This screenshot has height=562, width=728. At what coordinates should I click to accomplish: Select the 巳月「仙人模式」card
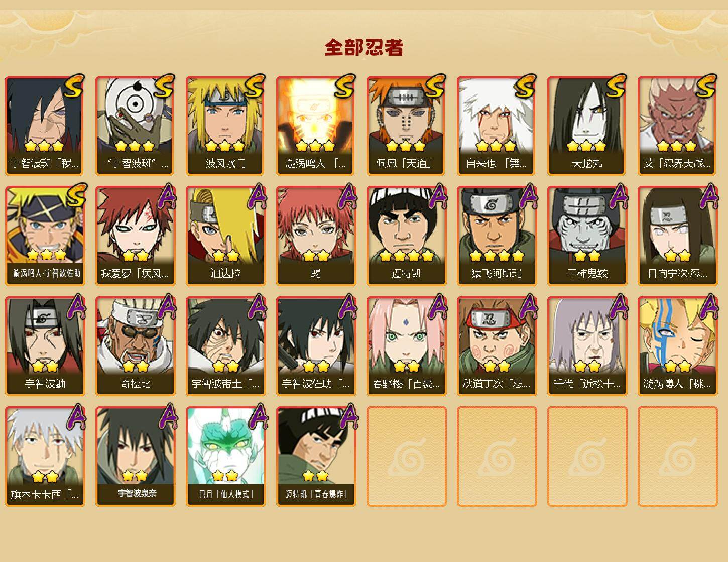pyautogui.click(x=225, y=457)
